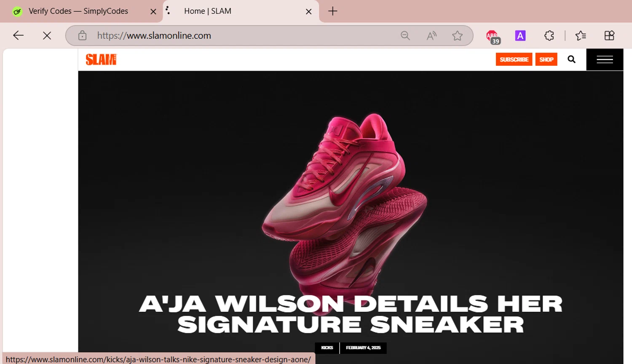Open the Favorites list

pos(581,35)
